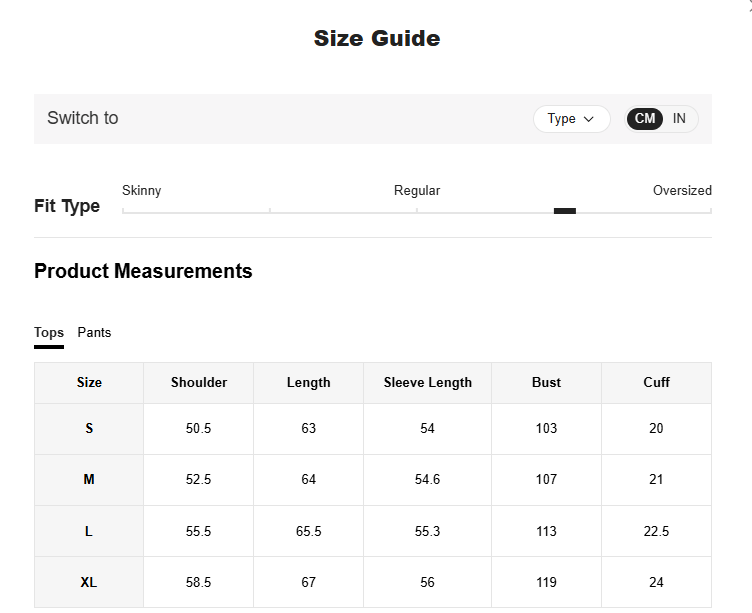Select the M size row label
The image size is (752, 613).
pyautogui.click(x=89, y=480)
